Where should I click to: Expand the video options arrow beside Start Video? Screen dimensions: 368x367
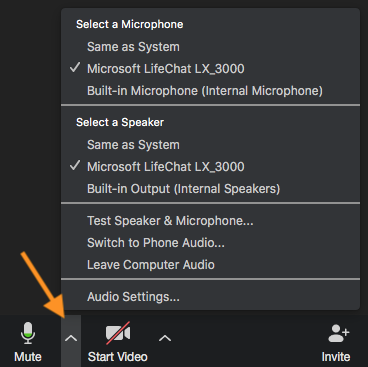click(x=165, y=338)
